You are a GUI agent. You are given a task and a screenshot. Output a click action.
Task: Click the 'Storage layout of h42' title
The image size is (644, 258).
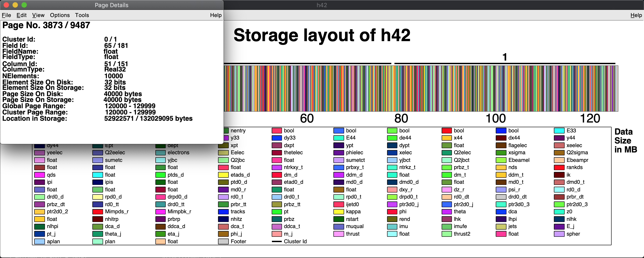click(322, 35)
